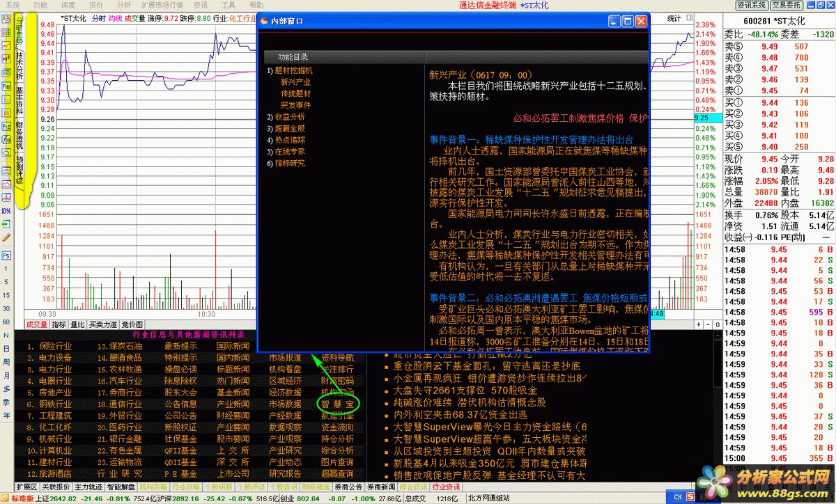Select the 15-minute period button
Viewport: 836px width, 504px height.
point(6,296)
